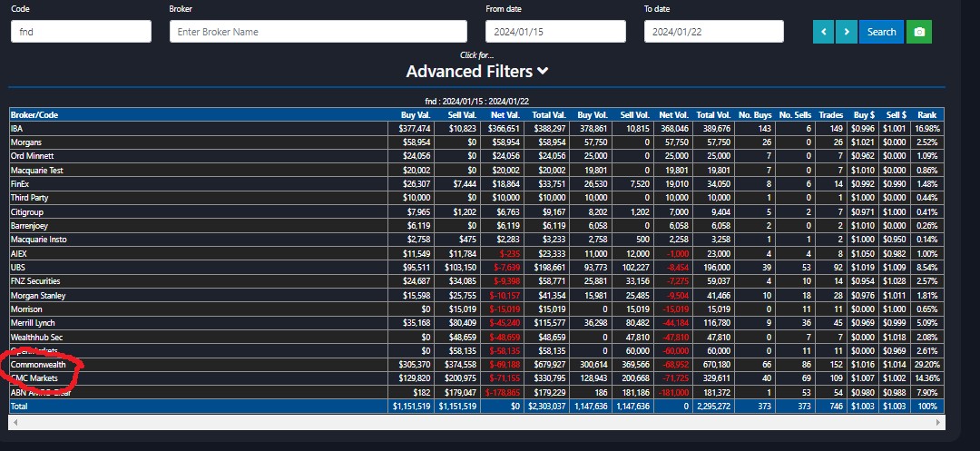
Task: Sort by Sell Vol. column header
Action: coord(632,115)
